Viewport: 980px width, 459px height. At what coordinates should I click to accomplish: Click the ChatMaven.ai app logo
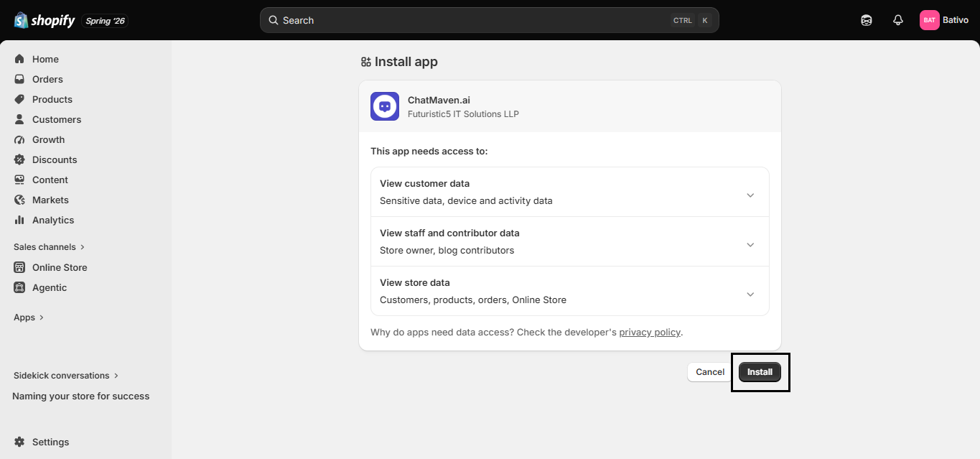click(x=385, y=106)
